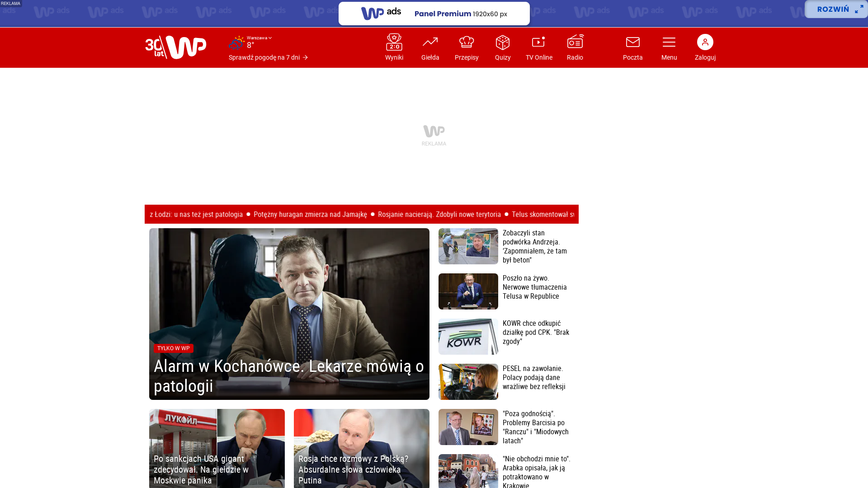Open the Przepisy chef hat icon
Viewport: 868px width, 488px height.
pos(466,42)
